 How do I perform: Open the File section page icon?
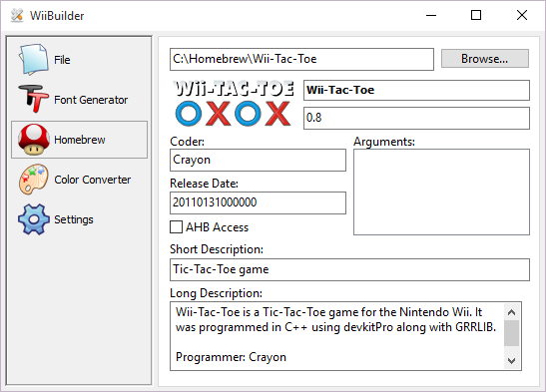(x=33, y=60)
